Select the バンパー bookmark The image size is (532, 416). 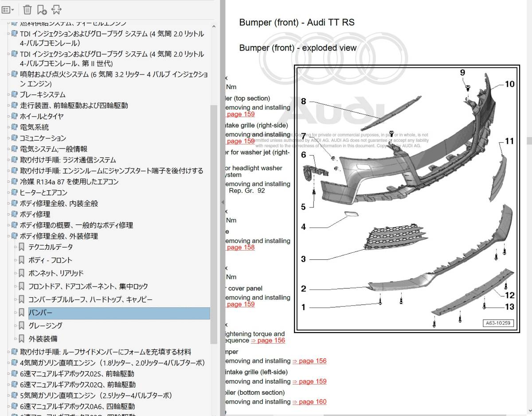coord(119,313)
